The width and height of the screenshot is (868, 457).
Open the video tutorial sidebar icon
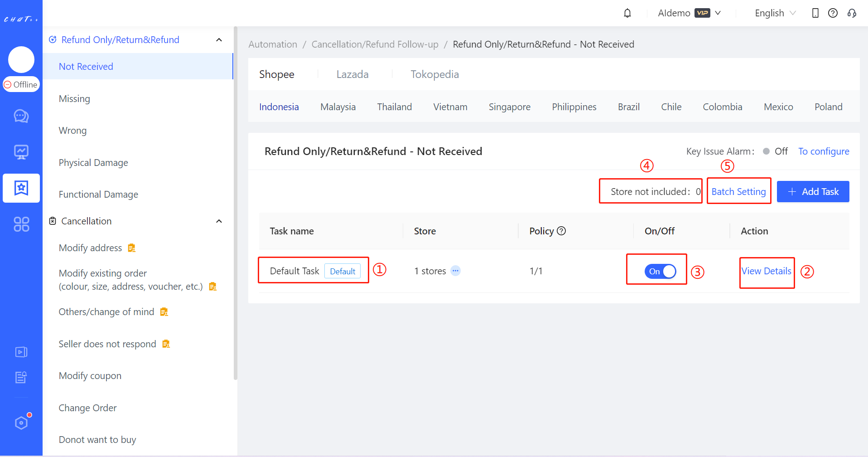21,352
